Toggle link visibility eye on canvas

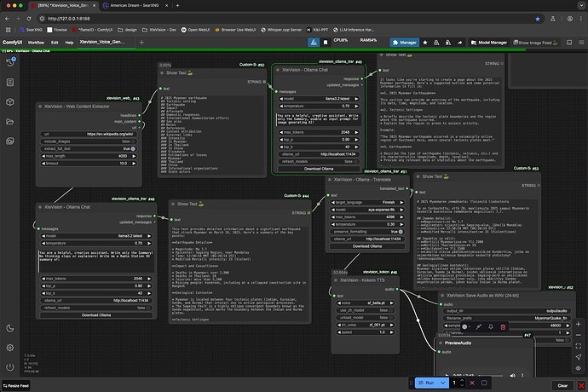click(579, 368)
